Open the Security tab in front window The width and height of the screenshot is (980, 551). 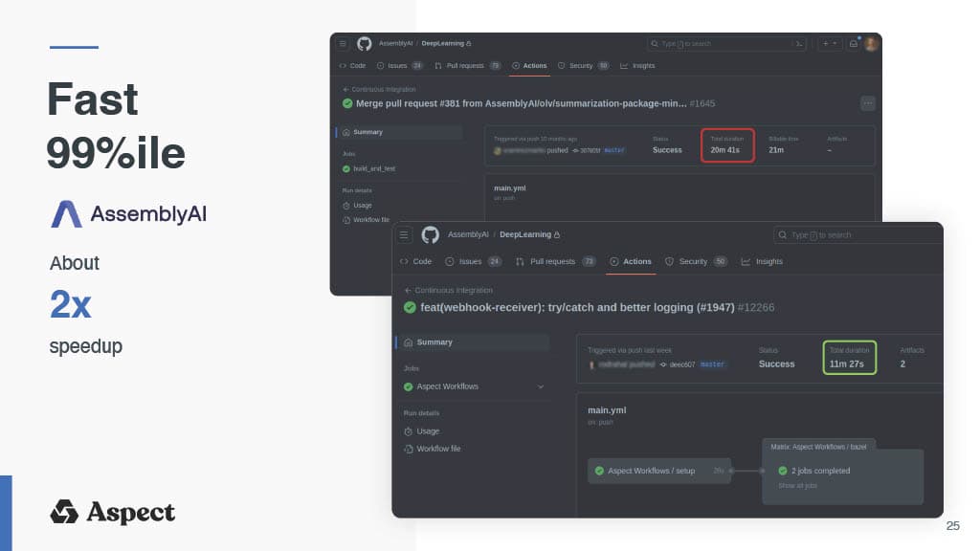pos(696,262)
